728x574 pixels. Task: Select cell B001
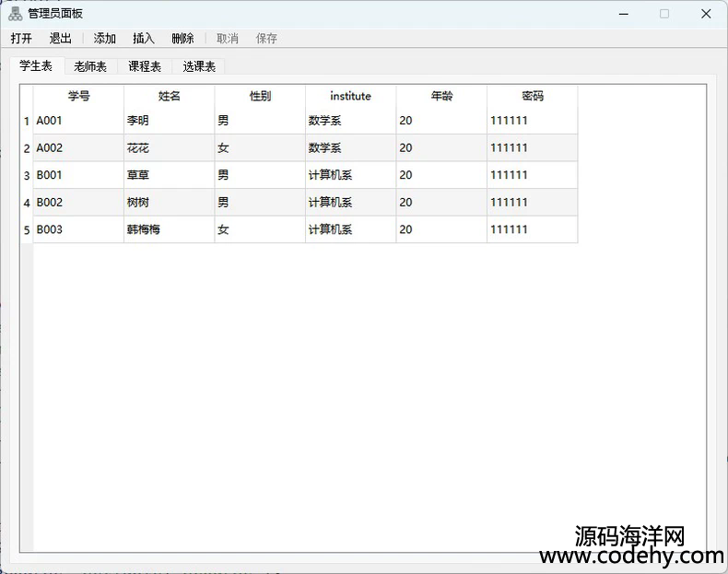(x=78, y=175)
